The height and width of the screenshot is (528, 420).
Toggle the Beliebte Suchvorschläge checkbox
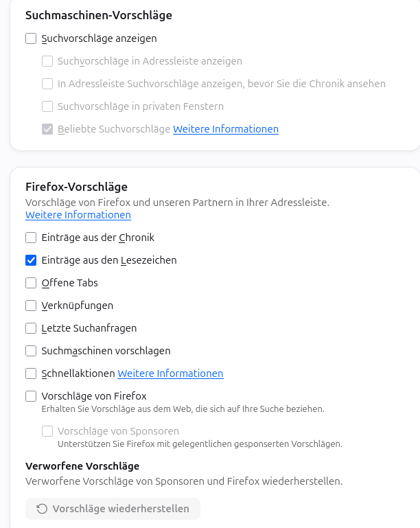tap(47, 129)
